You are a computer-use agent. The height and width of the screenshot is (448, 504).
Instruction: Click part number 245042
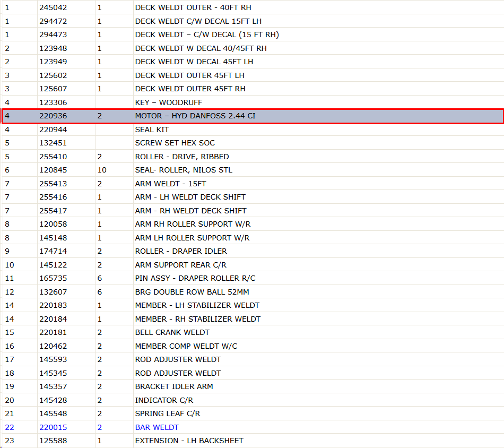[53, 7]
